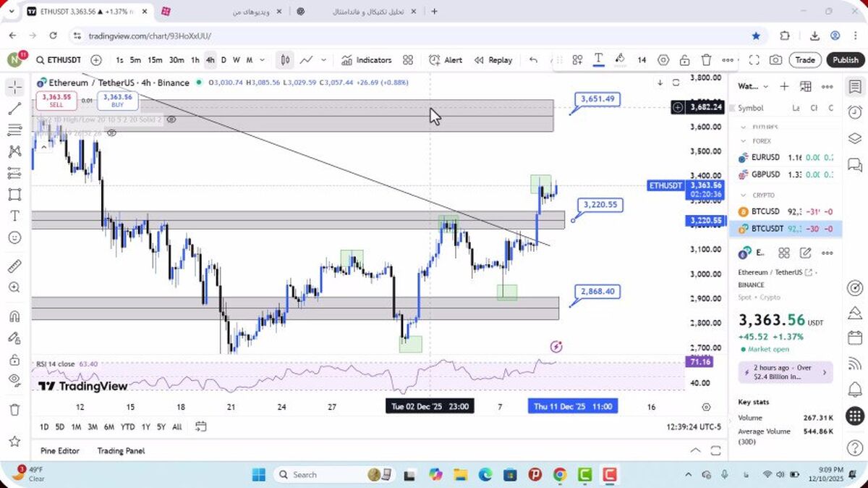Select the rectangle shape tool in left toolbar
The image size is (868, 488).
point(14,194)
